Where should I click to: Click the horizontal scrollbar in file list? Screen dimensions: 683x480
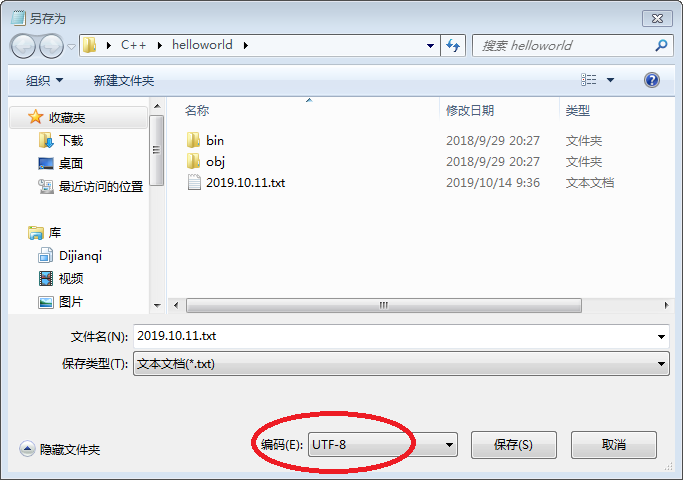pyautogui.click(x=383, y=305)
